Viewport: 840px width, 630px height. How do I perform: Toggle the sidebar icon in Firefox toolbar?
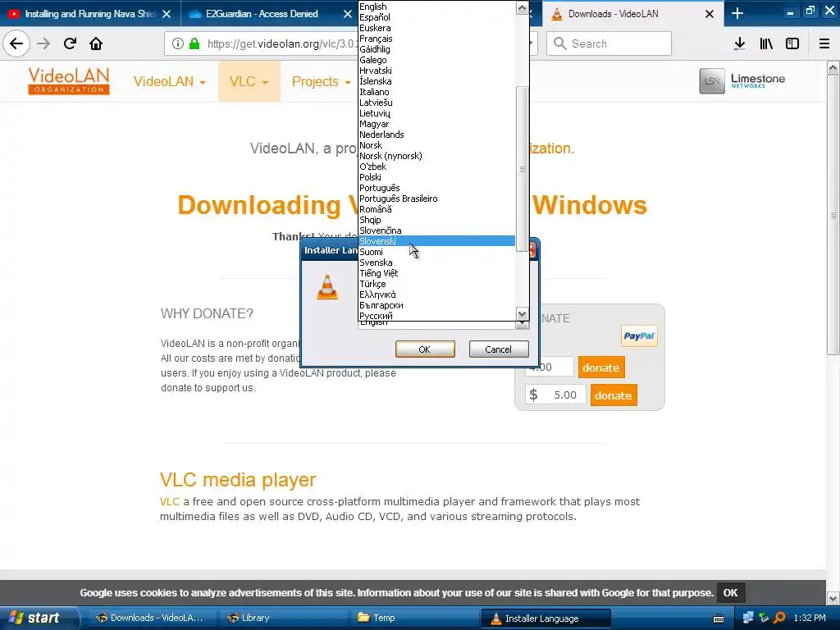pyautogui.click(x=792, y=43)
